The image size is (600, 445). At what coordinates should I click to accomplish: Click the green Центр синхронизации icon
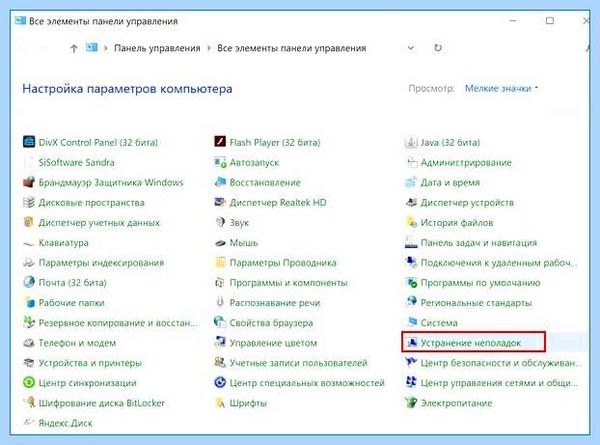coord(29,383)
